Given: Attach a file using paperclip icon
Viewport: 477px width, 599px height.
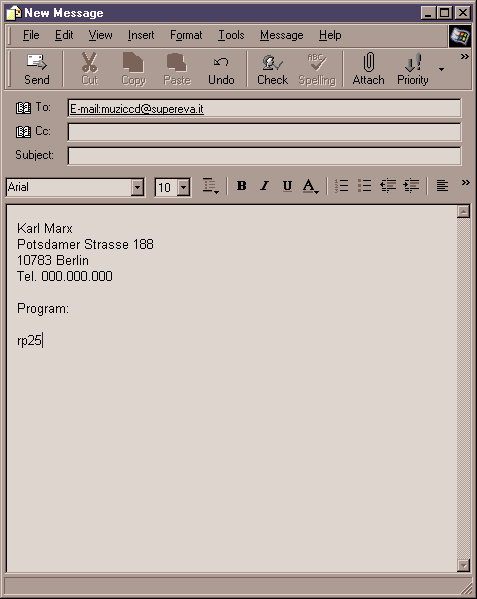Looking at the screenshot, I should coord(369,62).
